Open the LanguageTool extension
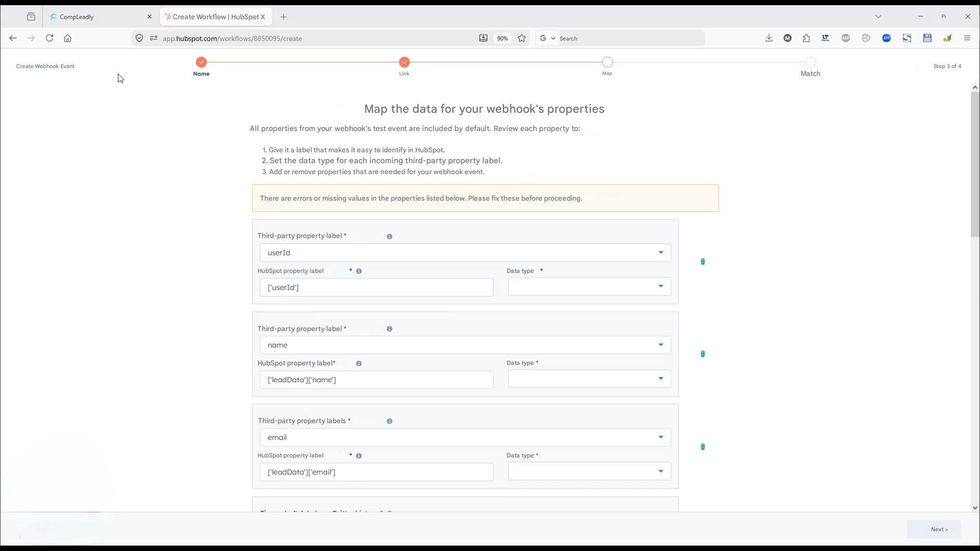The image size is (980, 551). [826, 38]
